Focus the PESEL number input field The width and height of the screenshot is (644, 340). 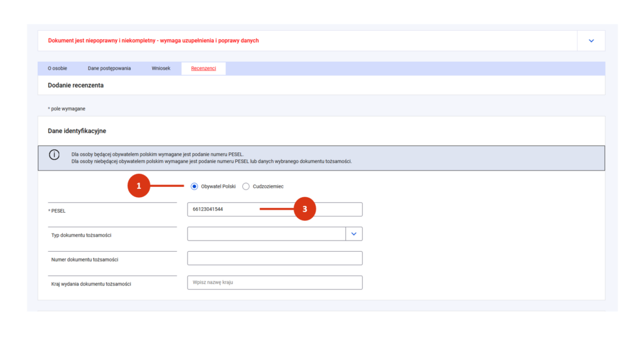tap(274, 210)
